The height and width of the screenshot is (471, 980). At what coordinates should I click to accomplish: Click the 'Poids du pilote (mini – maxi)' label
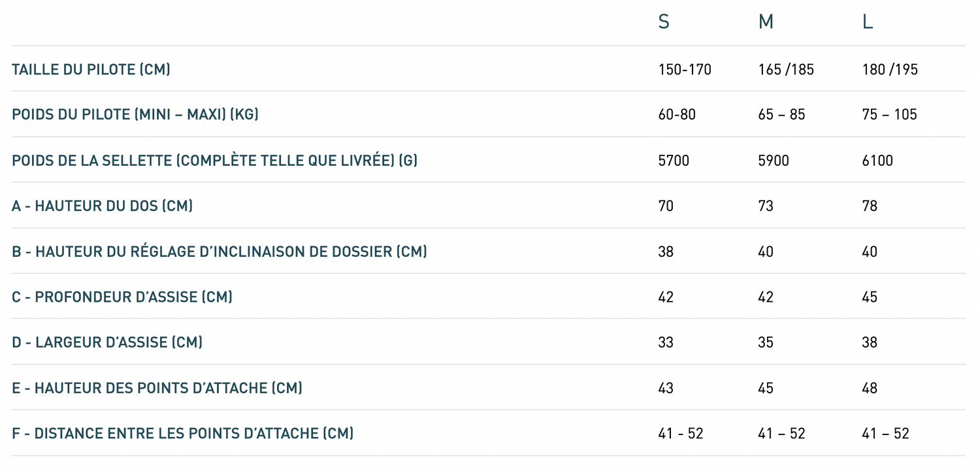pyautogui.click(x=135, y=114)
